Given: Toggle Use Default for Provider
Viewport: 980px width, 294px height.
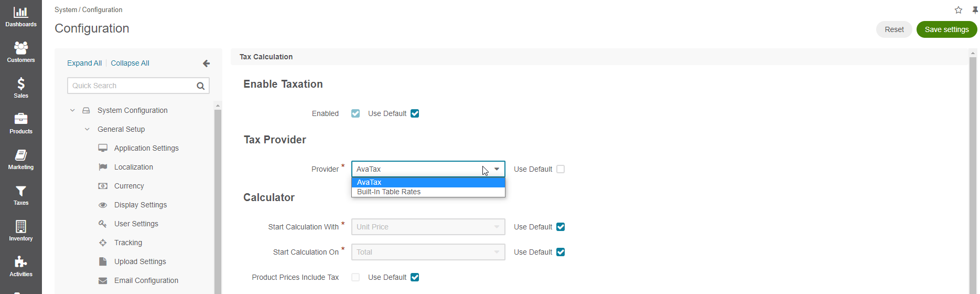Looking at the screenshot, I should (x=561, y=169).
